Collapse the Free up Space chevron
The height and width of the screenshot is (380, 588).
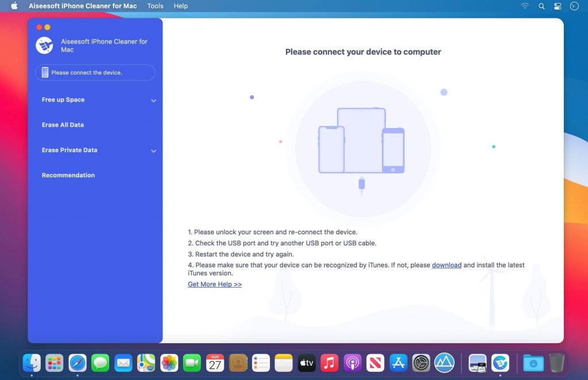point(153,100)
